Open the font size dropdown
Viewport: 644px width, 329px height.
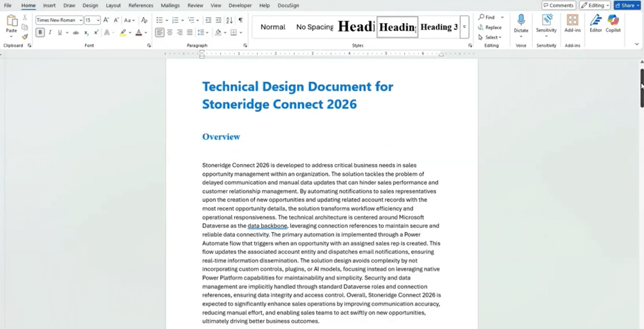[x=98, y=20]
